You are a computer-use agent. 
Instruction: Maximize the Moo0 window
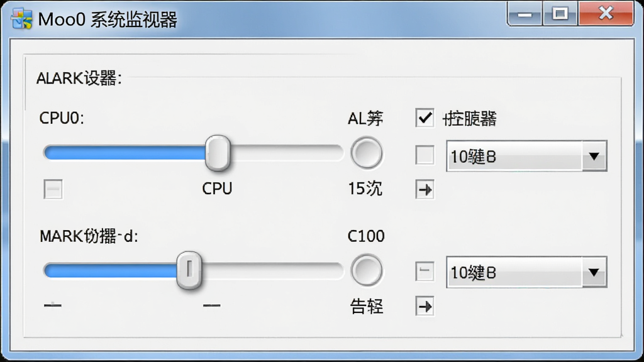coord(560,14)
